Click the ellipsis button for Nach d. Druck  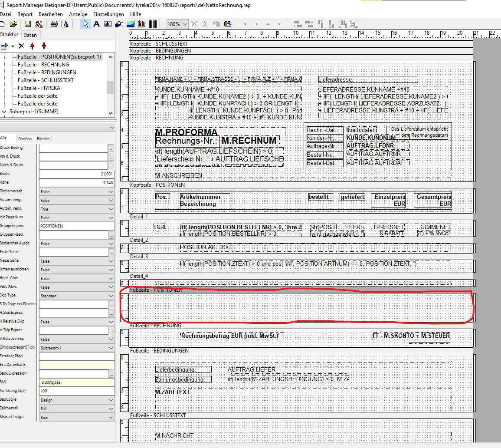[111, 165]
